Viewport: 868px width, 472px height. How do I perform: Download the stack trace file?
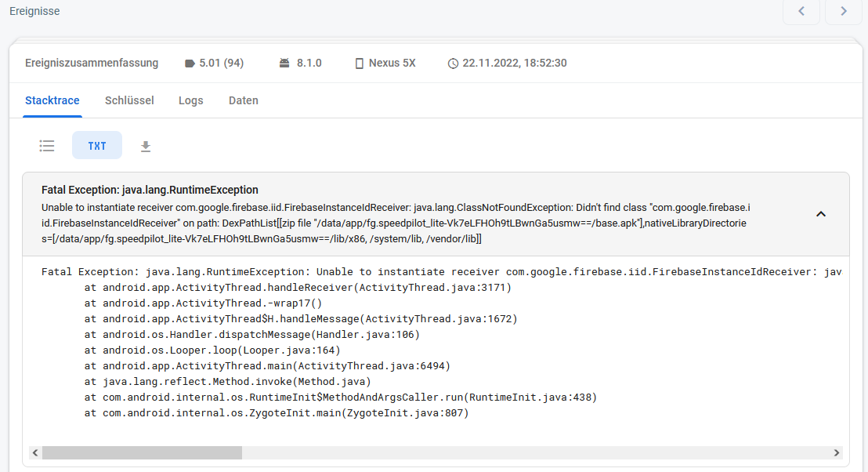[x=146, y=146]
